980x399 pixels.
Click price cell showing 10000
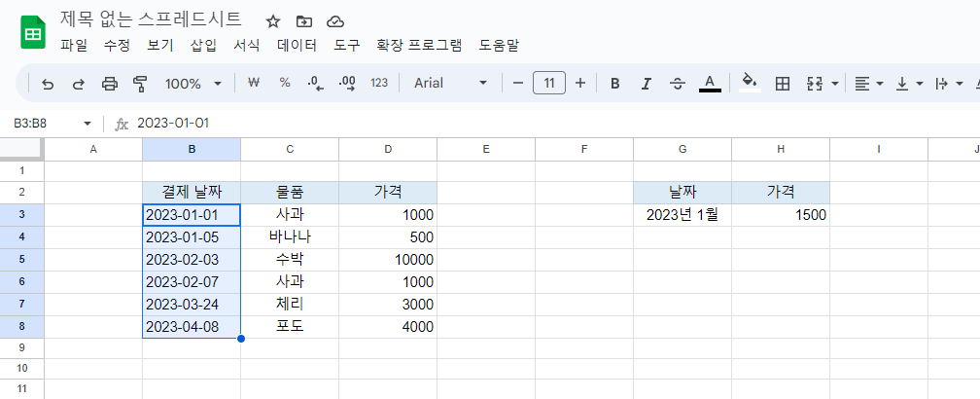click(388, 260)
